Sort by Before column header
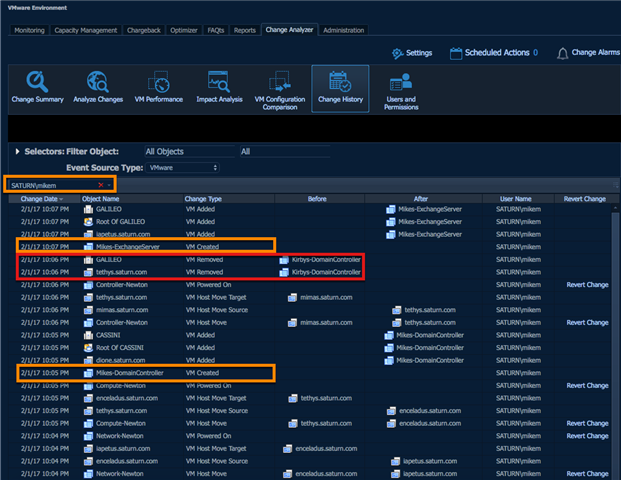This screenshot has height=480, width=621. pos(317,199)
